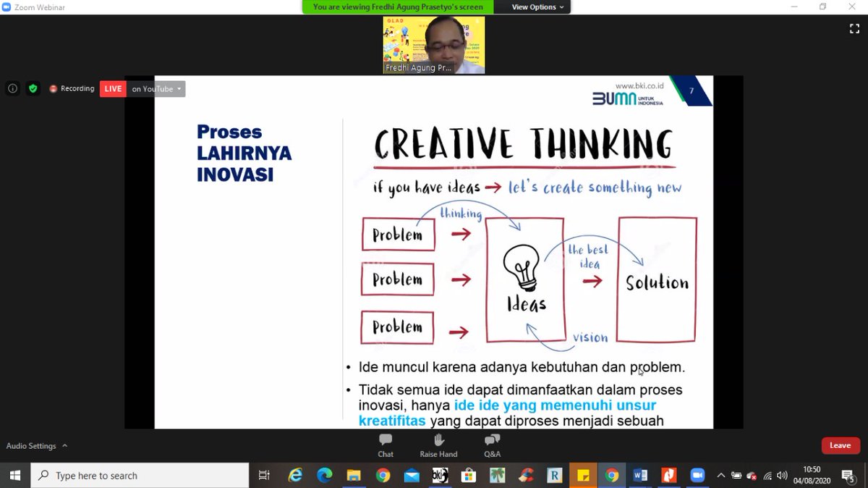Open the first Chrome taskbar icon
Image resolution: width=868 pixels, height=488 pixels.
(382, 475)
